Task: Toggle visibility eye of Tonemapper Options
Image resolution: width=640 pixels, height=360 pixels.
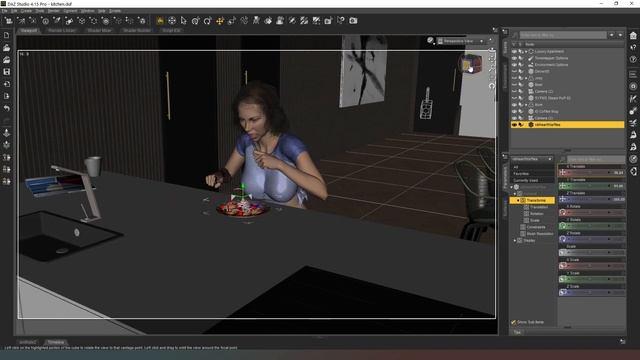Action: click(x=514, y=58)
